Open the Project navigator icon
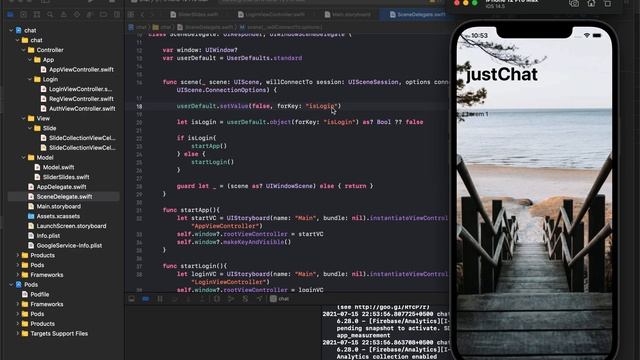Viewport: 640px width, 360px height. click(x=10, y=15)
